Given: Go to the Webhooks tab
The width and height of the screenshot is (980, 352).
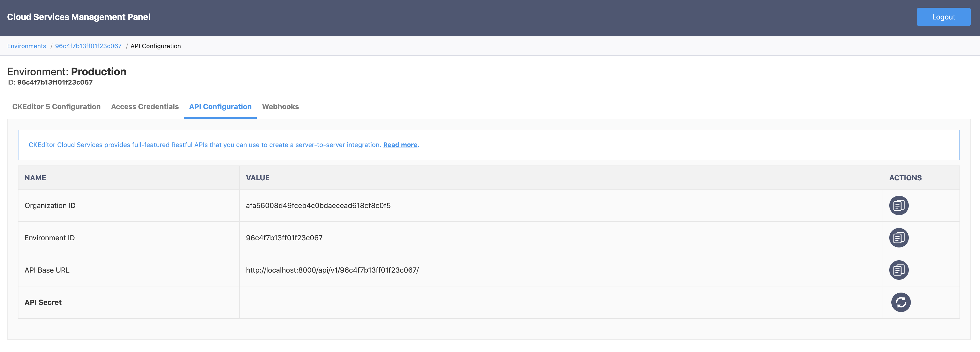Looking at the screenshot, I should (x=280, y=107).
